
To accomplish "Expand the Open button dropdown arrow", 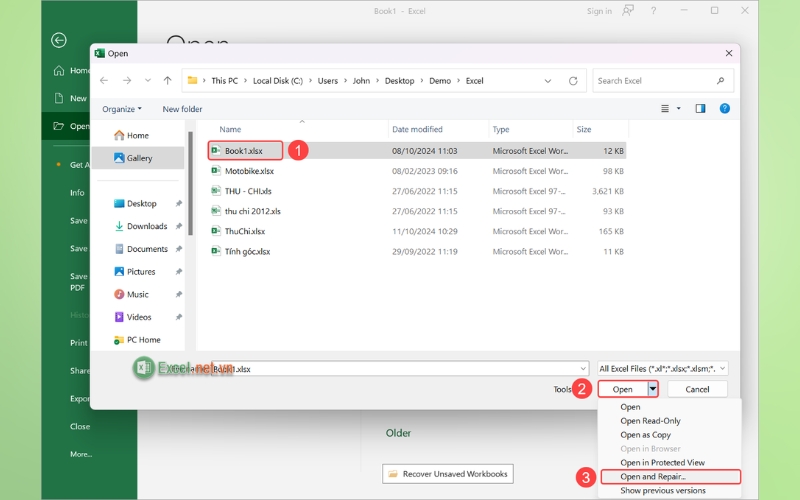I will (652, 389).
